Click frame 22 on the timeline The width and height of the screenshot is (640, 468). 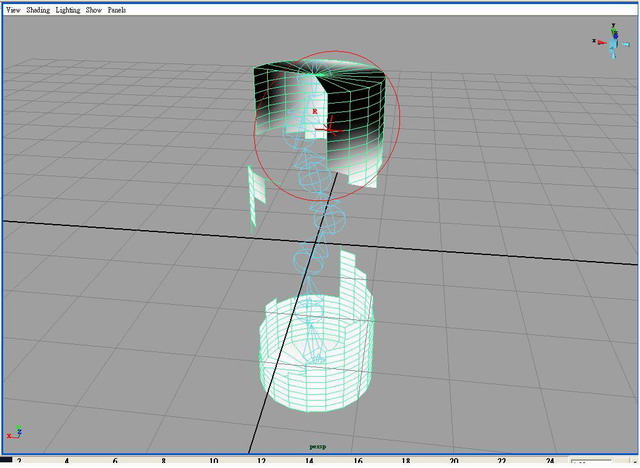[x=502, y=461]
